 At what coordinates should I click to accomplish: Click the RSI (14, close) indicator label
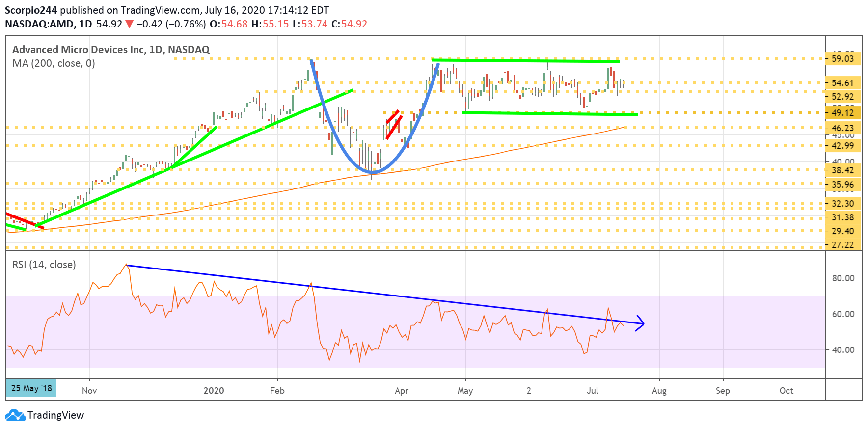coord(44,265)
